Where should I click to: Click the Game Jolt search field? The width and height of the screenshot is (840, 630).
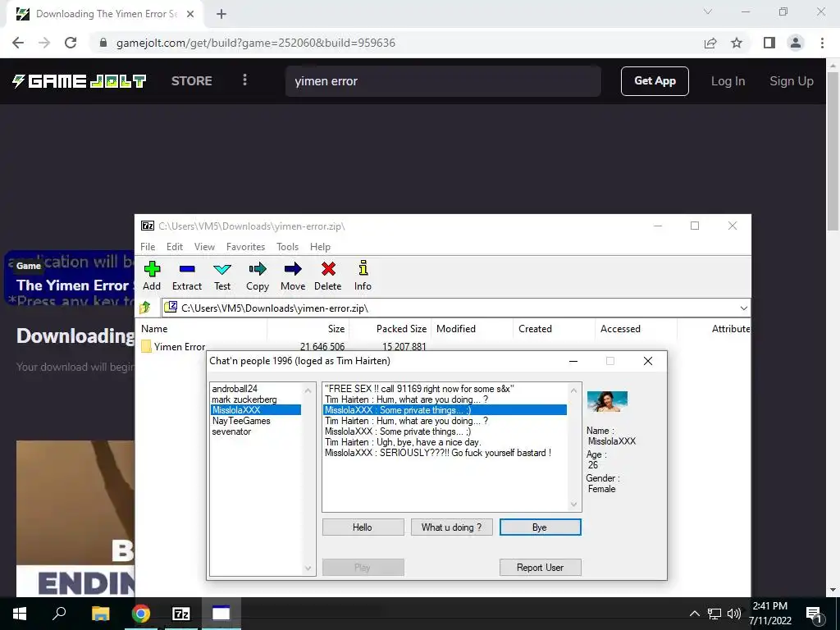tap(443, 81)
